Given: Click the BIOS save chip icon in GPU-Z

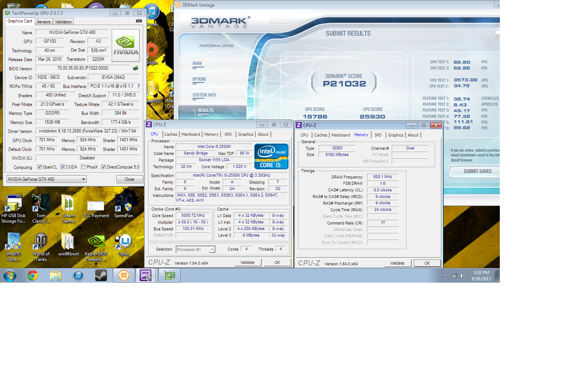Looking at the screenshot, I should (136, 68).
